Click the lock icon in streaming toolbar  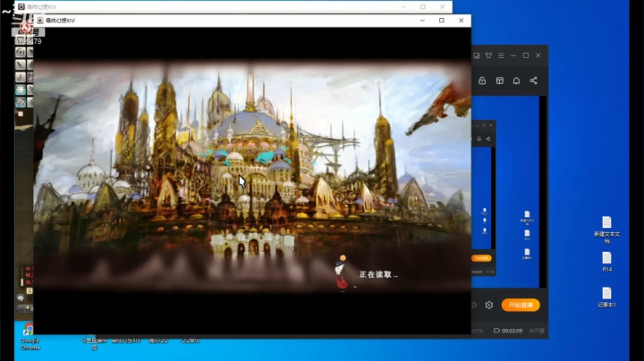pyautogui.click(x=482, y=80)
